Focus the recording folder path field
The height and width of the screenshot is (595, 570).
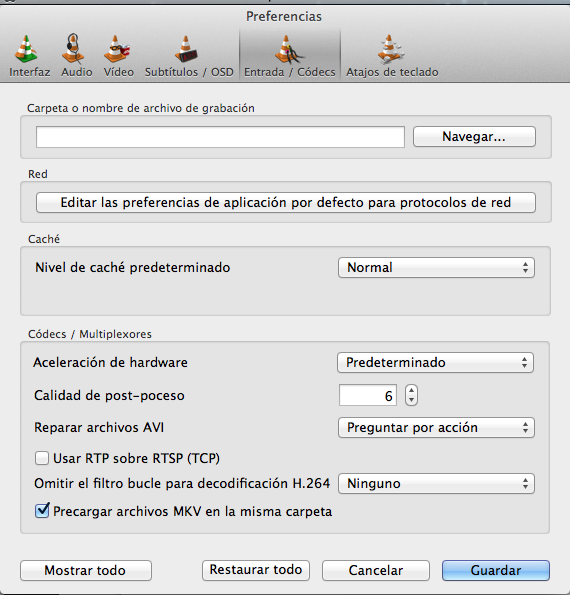tap(220, 137)
